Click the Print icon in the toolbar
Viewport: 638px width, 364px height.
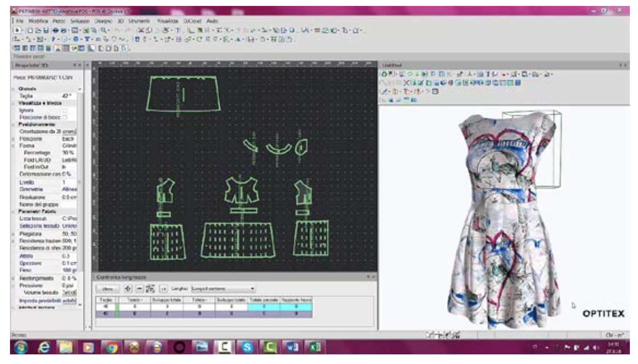tap(55, 30)
